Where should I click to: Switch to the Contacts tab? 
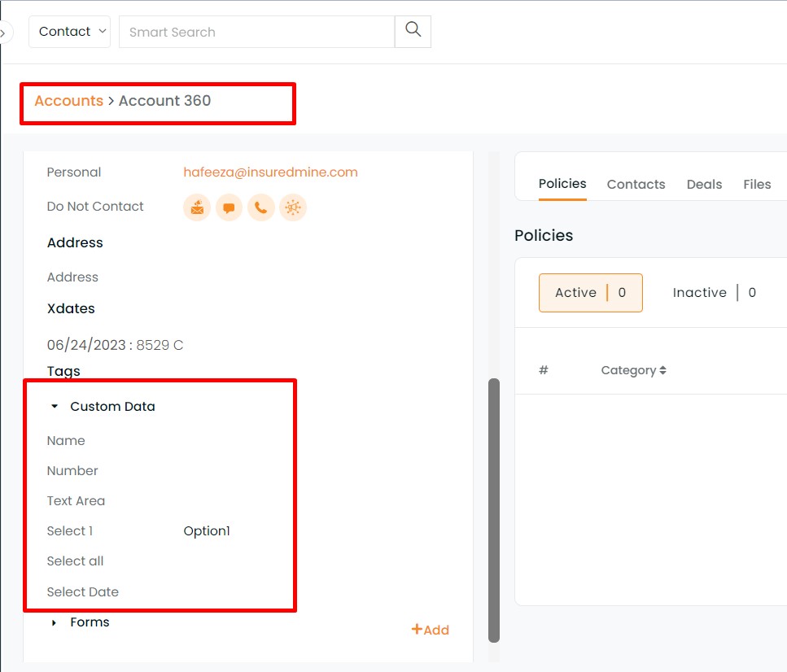tap(636, 185)
